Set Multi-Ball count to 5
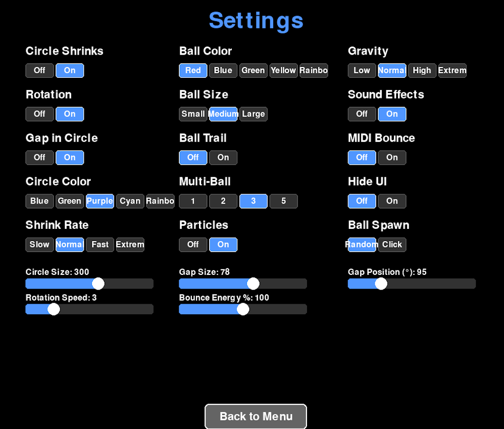Viewport: 504px width, 429px height. pyautogui.click(x=283, y=201)
